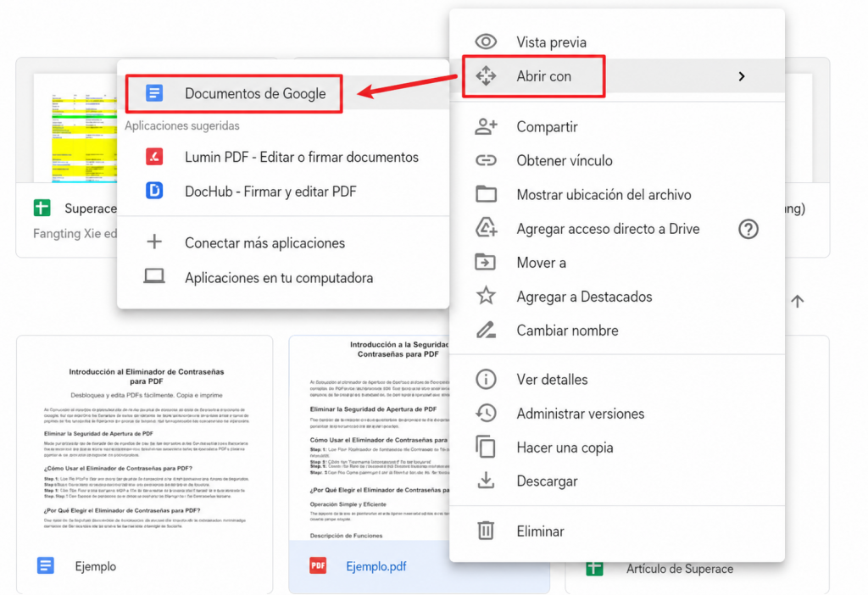
Task: Click the Ejemplo.pdf file name
Action: click(376, 566)
